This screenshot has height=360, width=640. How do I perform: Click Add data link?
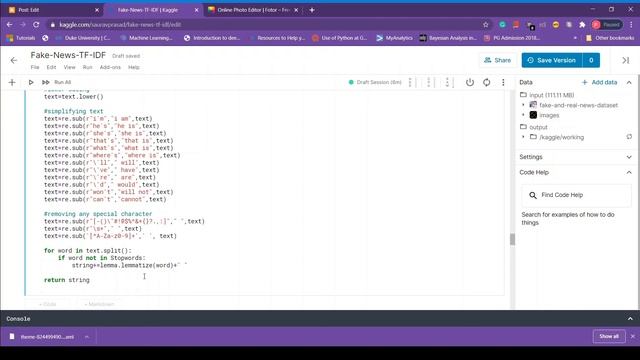coord(599,82)
